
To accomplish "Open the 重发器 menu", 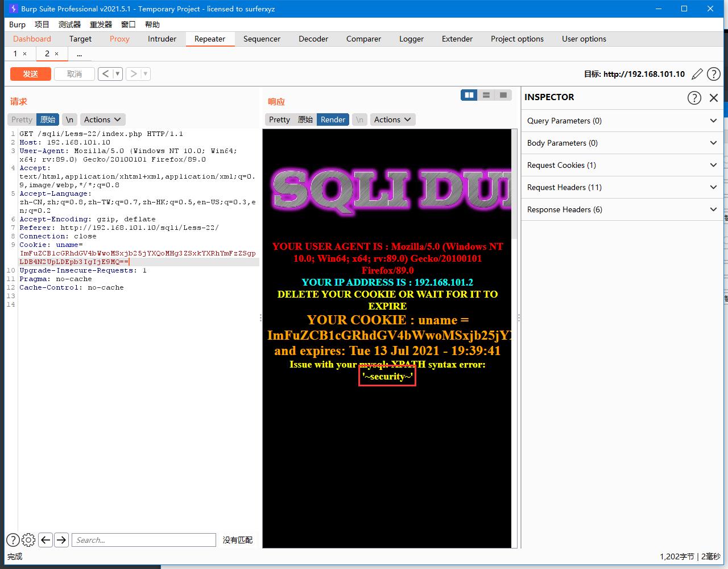I will pos(101,24).
